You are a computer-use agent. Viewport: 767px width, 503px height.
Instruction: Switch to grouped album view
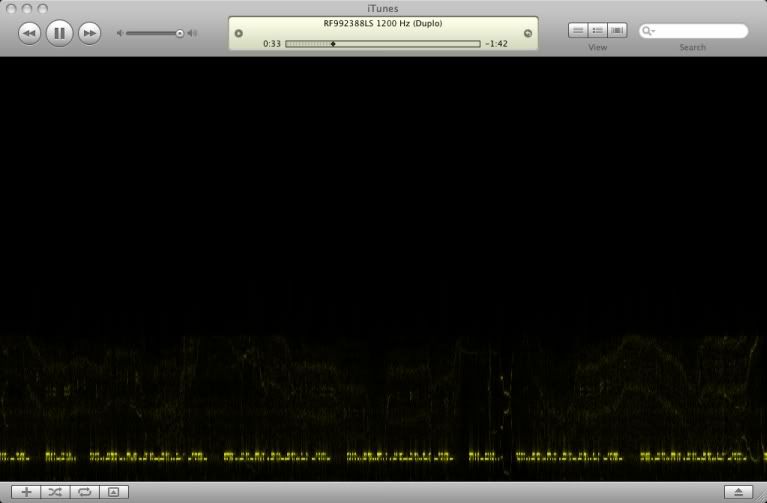tap(597, 31)
